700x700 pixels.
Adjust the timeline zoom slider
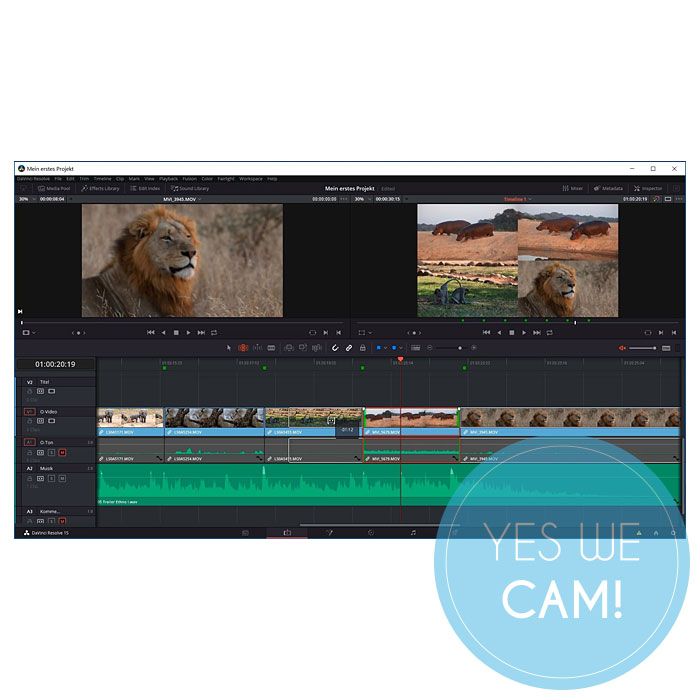tap(459, 348)
